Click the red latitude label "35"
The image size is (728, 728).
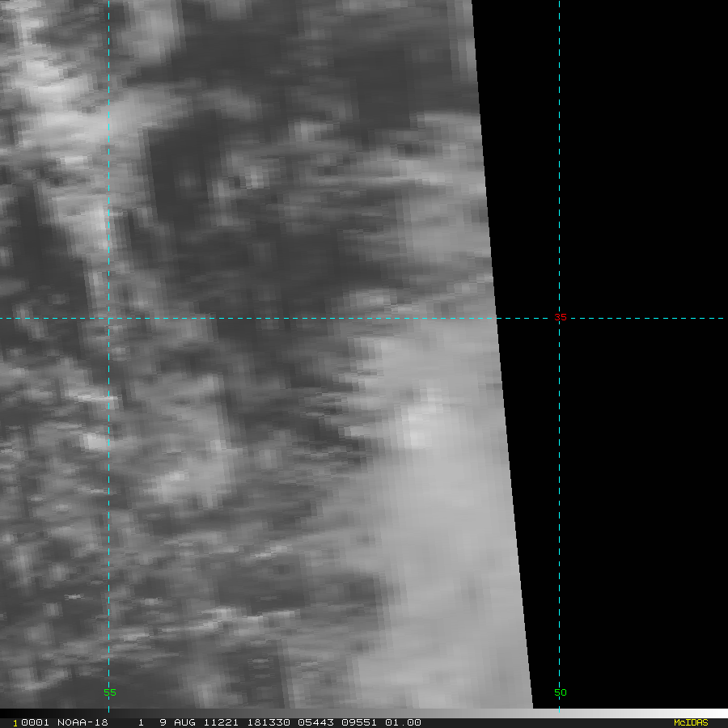(x=561, y=317)
